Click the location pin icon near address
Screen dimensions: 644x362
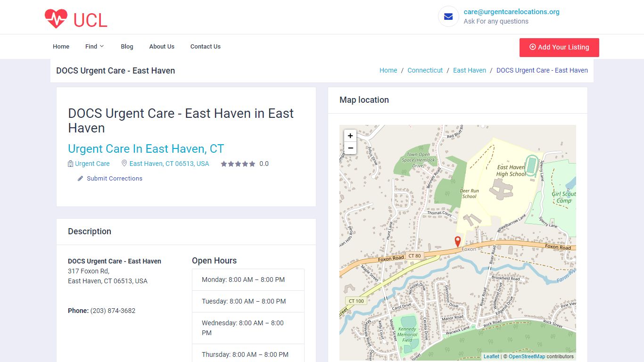tap(124, 164)
